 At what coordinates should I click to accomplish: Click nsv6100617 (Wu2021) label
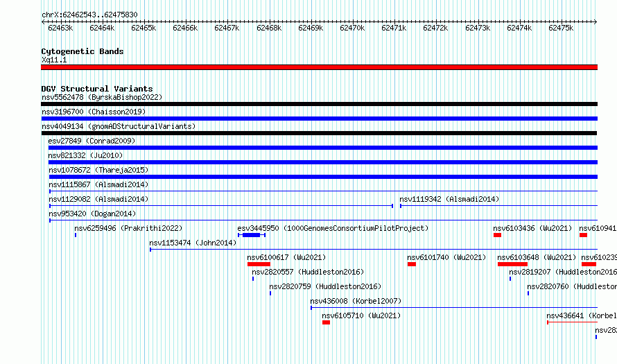pyautogui.click(x=286, y=257)
